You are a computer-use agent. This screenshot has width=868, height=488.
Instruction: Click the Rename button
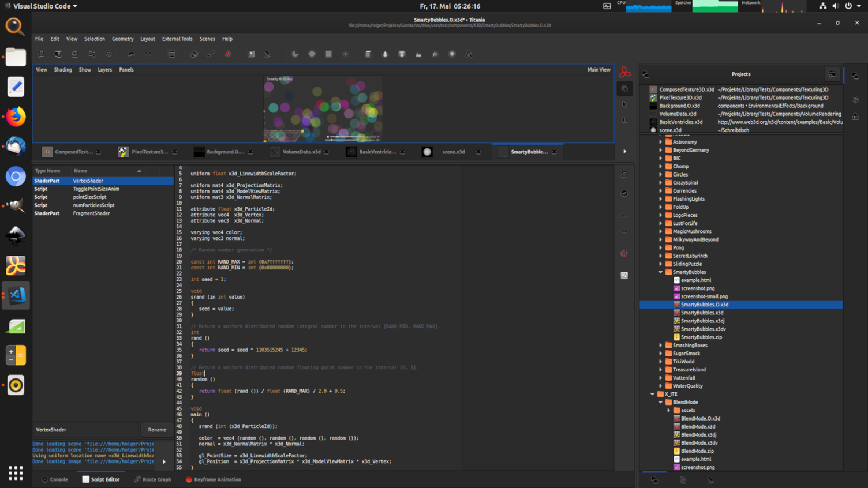point(156,429)
